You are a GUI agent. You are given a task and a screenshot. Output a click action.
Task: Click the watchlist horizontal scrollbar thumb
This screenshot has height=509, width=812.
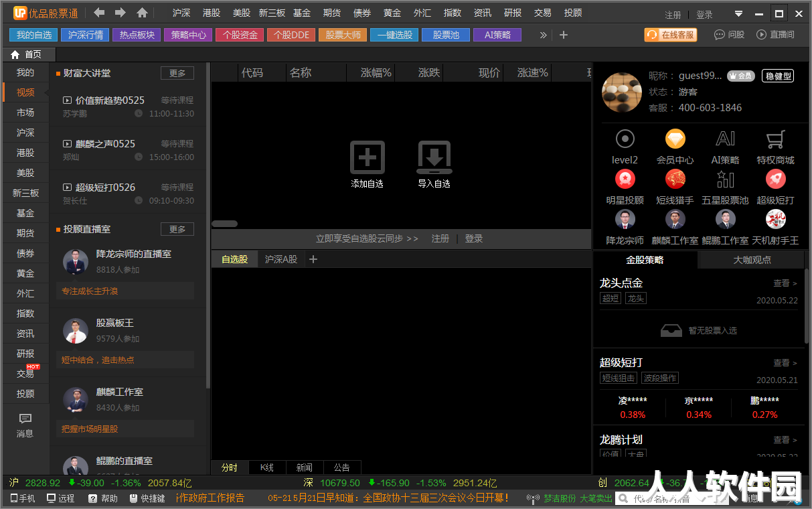(224, 224)
